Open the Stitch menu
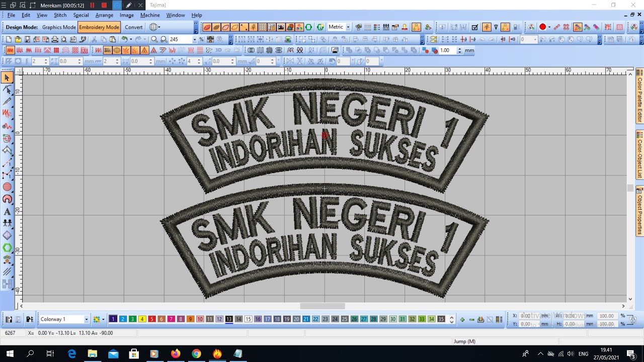 point(60,15)
